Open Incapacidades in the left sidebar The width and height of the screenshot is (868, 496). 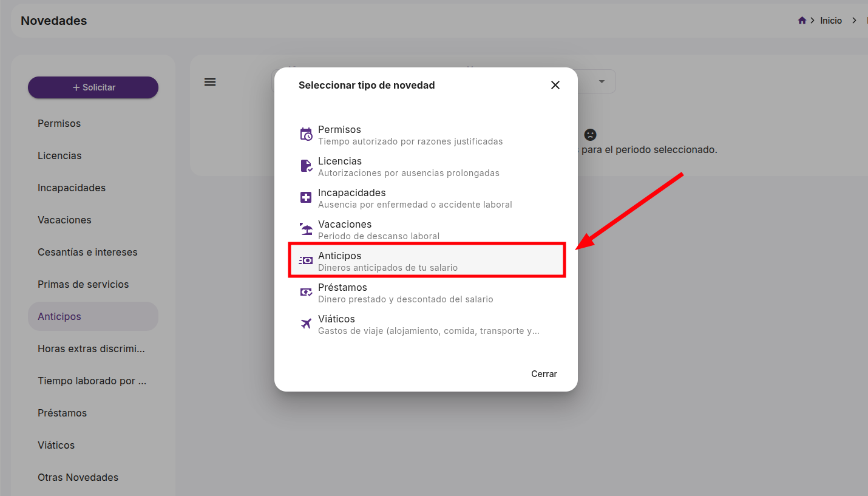93,188
